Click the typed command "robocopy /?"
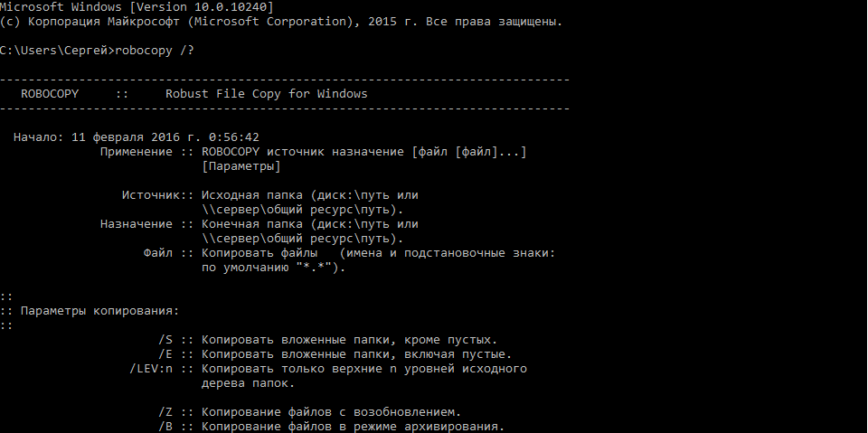Image resolution: width=868 pixels, height=433 pixels. pos(154,50)
